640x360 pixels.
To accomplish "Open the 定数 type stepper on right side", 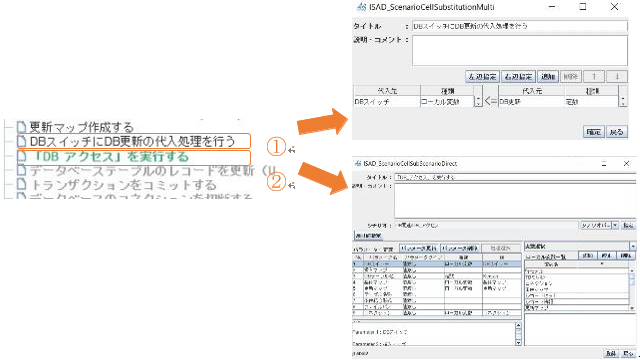I will 622,101.
